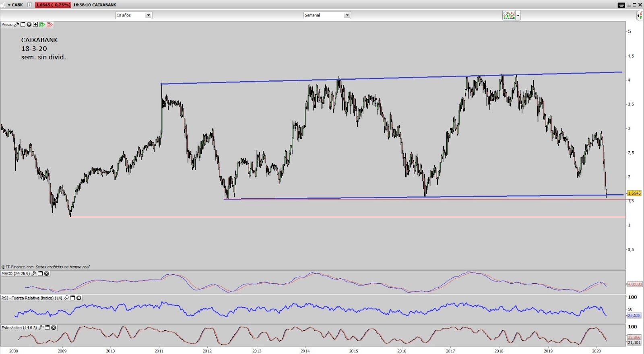Click the Estocástico (14 6 3) label

(x=19, y=327)
